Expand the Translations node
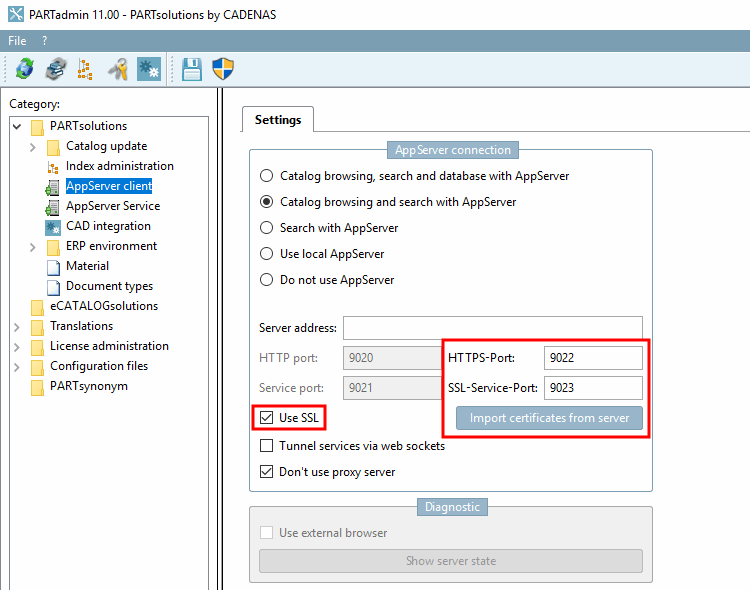Screen dimensions: 750x590 tap(17, 327)
